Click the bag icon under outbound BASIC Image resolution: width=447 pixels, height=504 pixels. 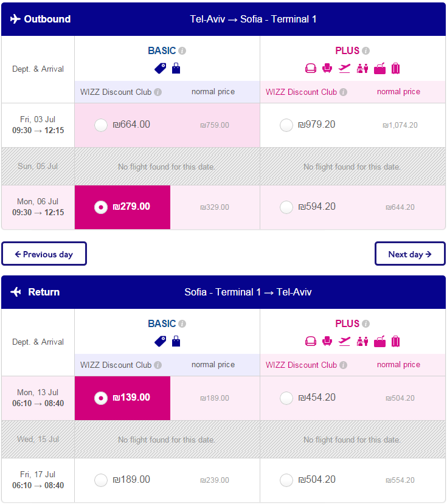point(176,68)
